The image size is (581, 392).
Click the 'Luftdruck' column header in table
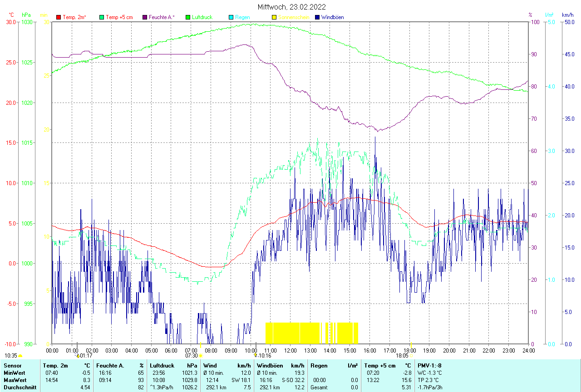point(162,365)
